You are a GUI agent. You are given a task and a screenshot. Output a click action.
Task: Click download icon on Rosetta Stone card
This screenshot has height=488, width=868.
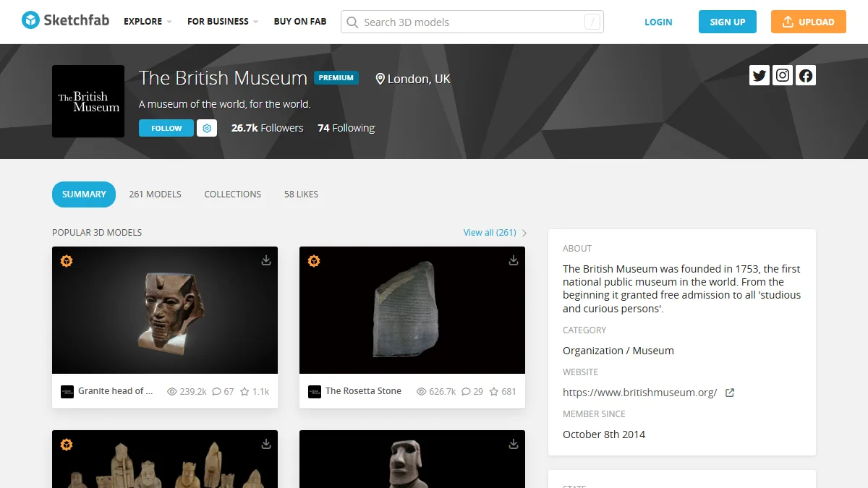point(514,260)
